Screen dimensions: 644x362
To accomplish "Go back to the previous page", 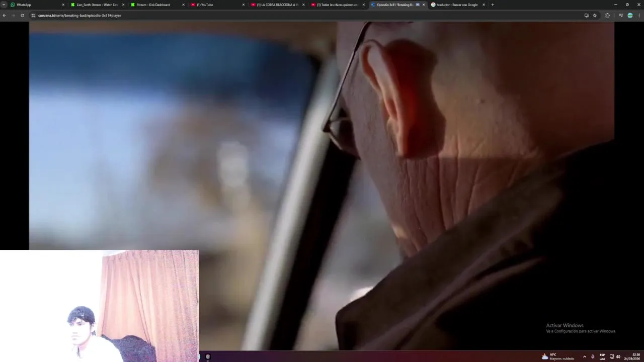I will (x=4, y=16).
